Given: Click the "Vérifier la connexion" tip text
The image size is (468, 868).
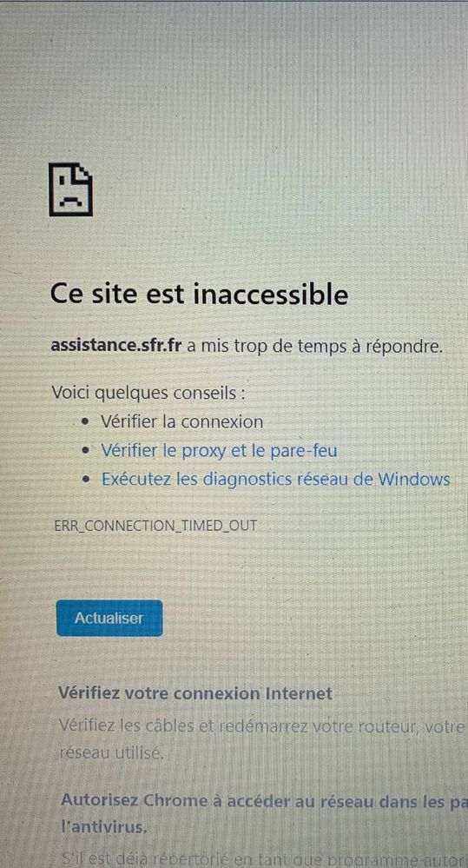Looking at the screenshot, I should point(182,421).
